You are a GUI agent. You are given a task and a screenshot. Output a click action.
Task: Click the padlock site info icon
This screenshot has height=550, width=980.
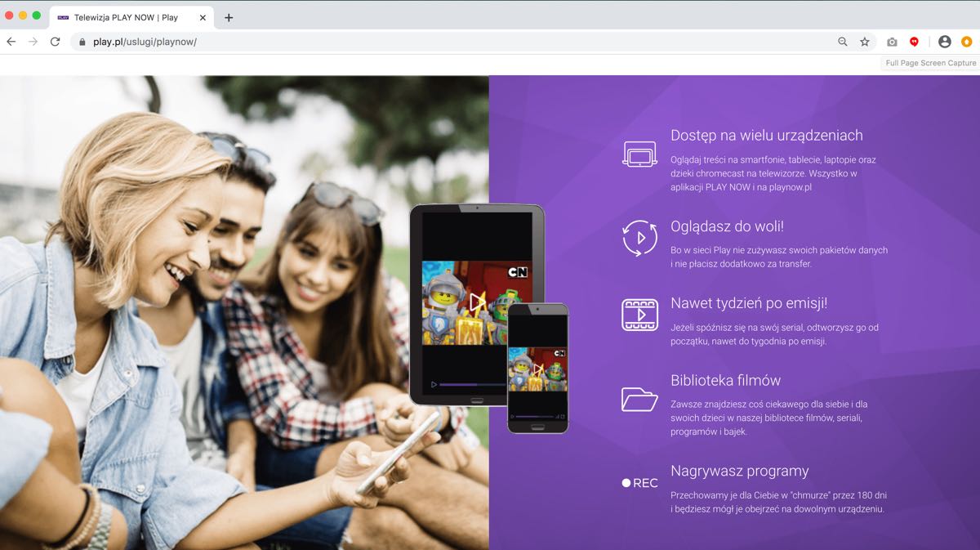click(x=82, y=42)
